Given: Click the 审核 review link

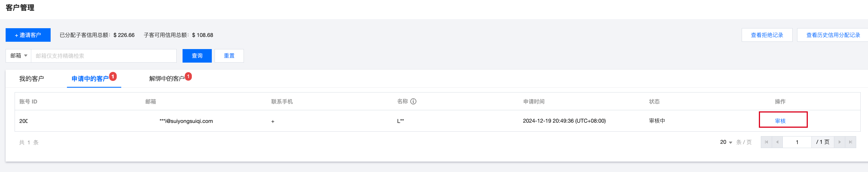Looking at the screenshot, I should point(780,121).
